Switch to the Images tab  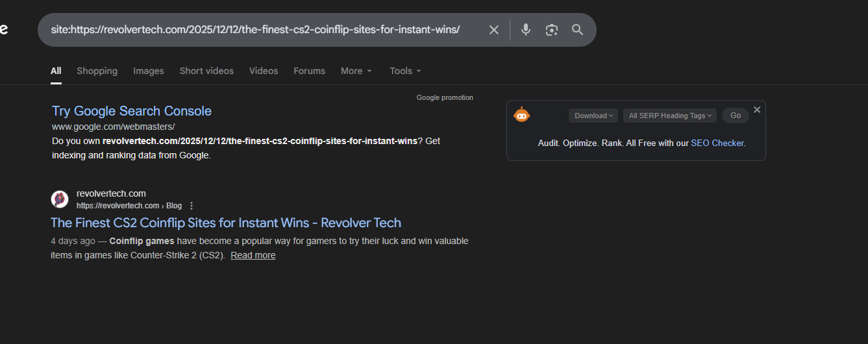(x=149, y=71)
